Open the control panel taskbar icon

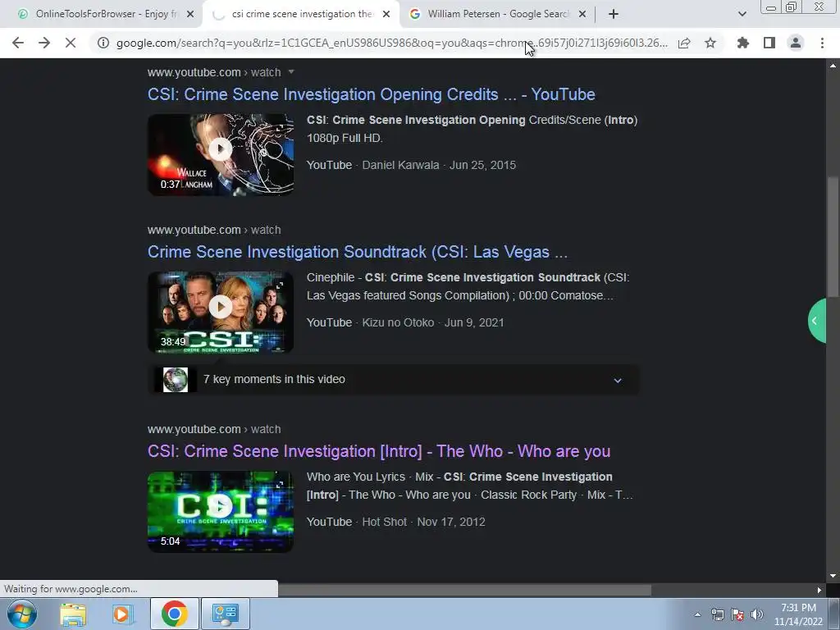pyautogui.click(x=225, y=614)
